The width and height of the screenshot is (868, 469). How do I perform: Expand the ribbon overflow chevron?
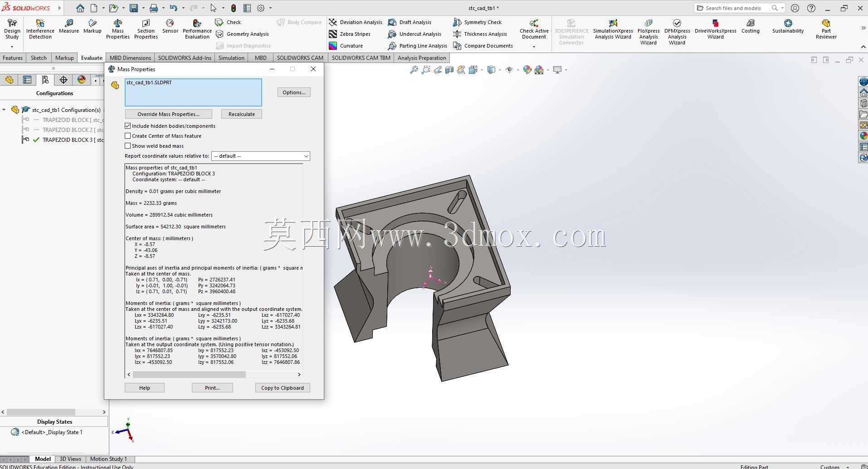(x=863, y=28)
